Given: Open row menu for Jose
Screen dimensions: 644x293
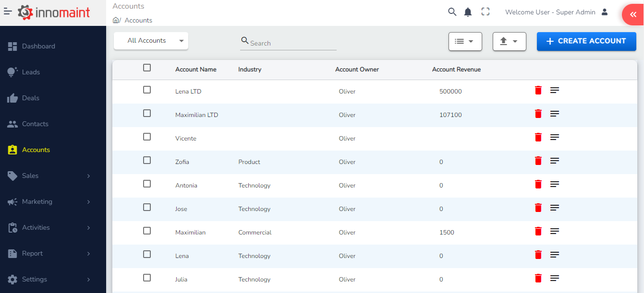Looking at the screenshot, I should [555, 208].
